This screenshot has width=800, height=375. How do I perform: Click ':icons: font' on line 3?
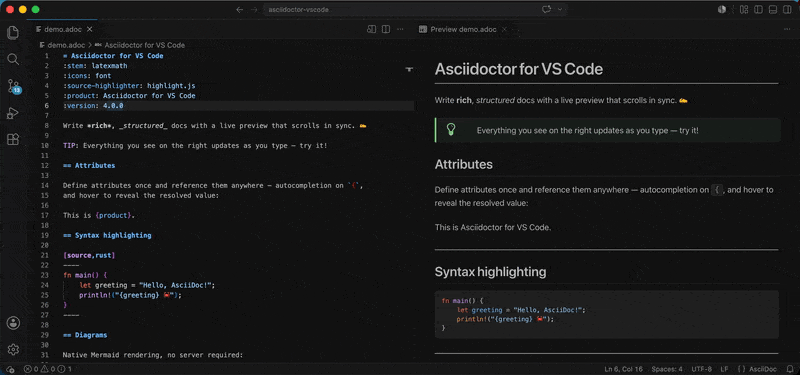[87, 76]
